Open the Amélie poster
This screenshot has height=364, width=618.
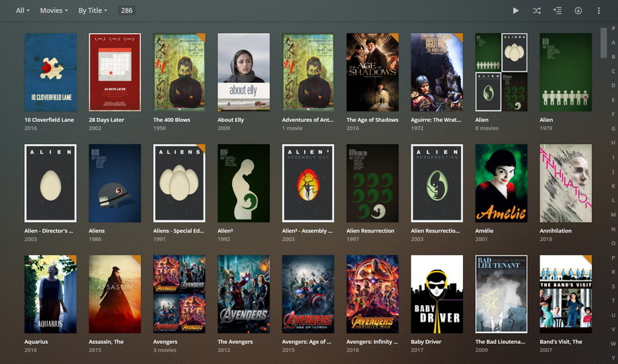501,183
